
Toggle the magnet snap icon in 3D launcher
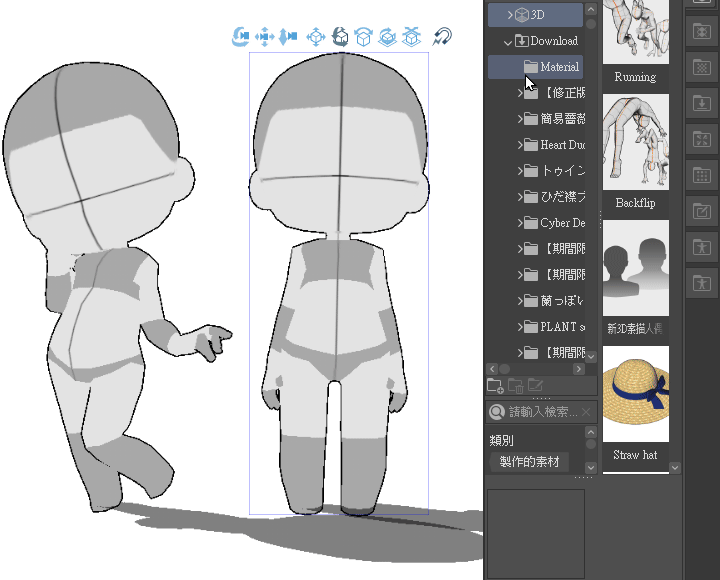(x=442, y=37)
